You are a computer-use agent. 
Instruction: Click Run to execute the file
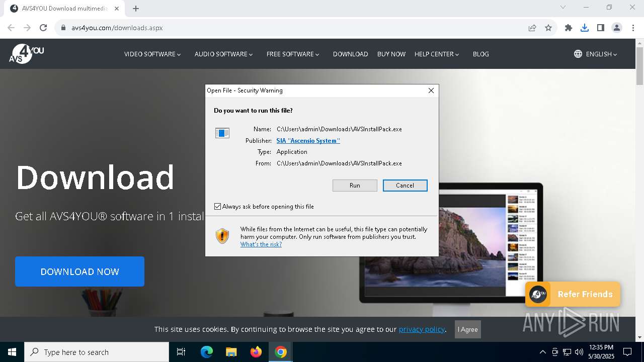pos(355,186)
